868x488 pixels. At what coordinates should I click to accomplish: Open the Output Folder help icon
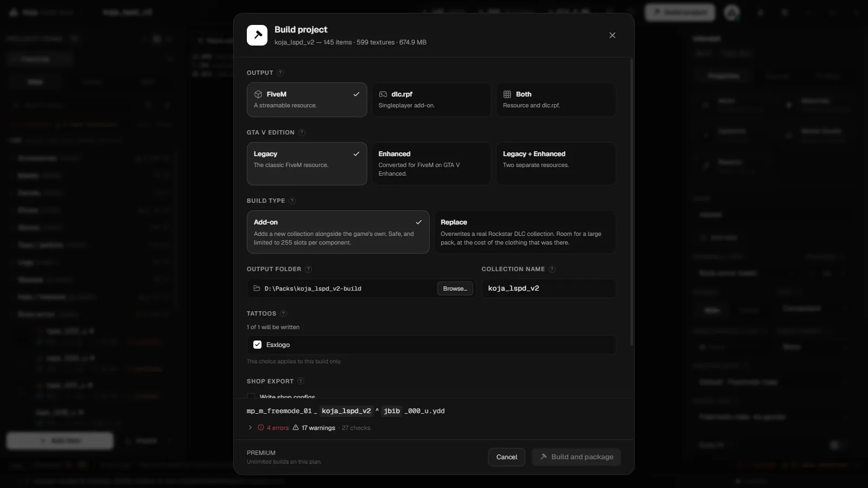[x=308, y=269]
